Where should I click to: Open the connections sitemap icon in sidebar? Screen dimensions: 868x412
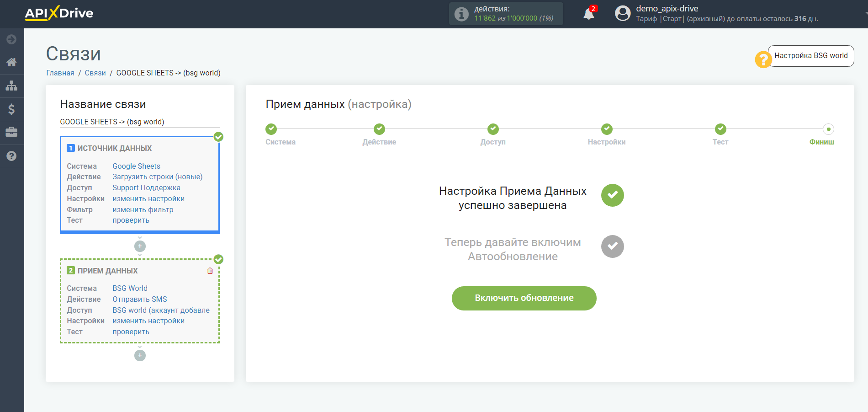point(11,86)
